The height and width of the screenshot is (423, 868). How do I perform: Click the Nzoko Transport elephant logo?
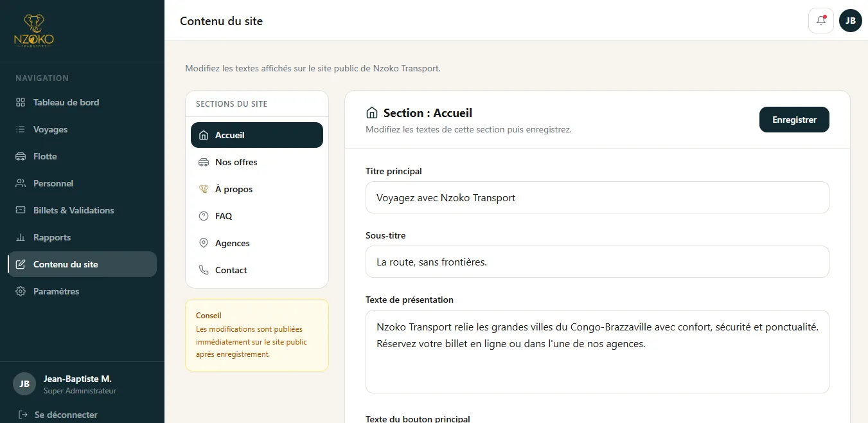[34, 31]
